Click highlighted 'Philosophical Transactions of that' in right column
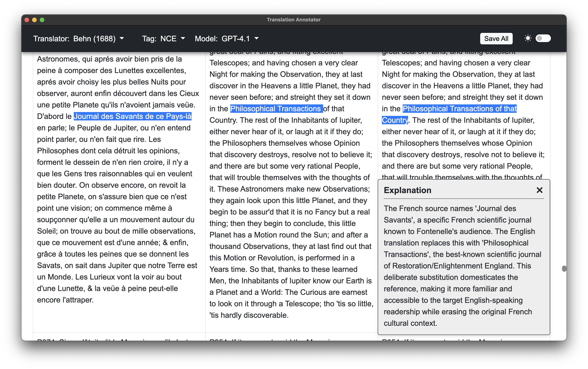The width and height of the screenshot is (588, 369). click(459, 109)
